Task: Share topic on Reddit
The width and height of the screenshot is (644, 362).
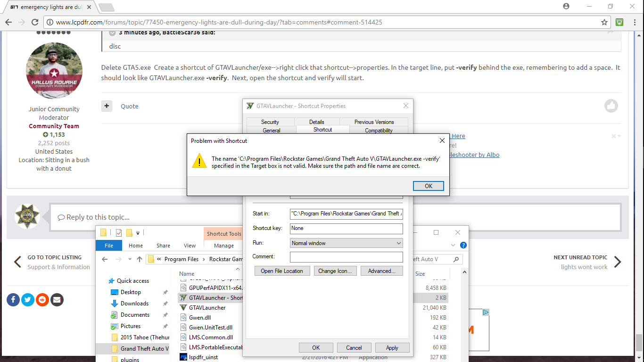Action: [42, 300]
